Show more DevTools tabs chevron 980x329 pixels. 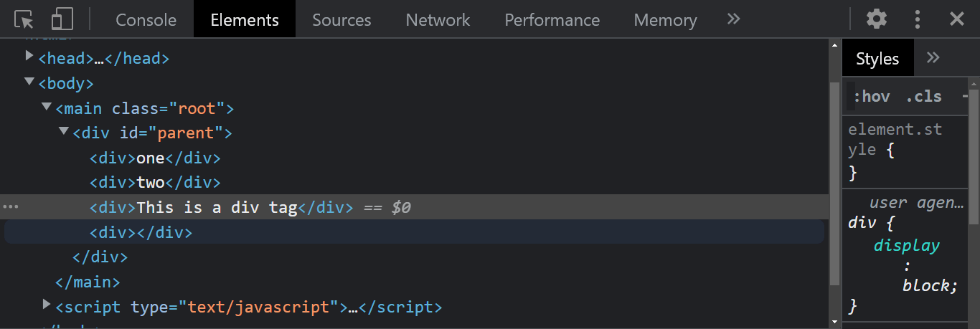point(733,19)
